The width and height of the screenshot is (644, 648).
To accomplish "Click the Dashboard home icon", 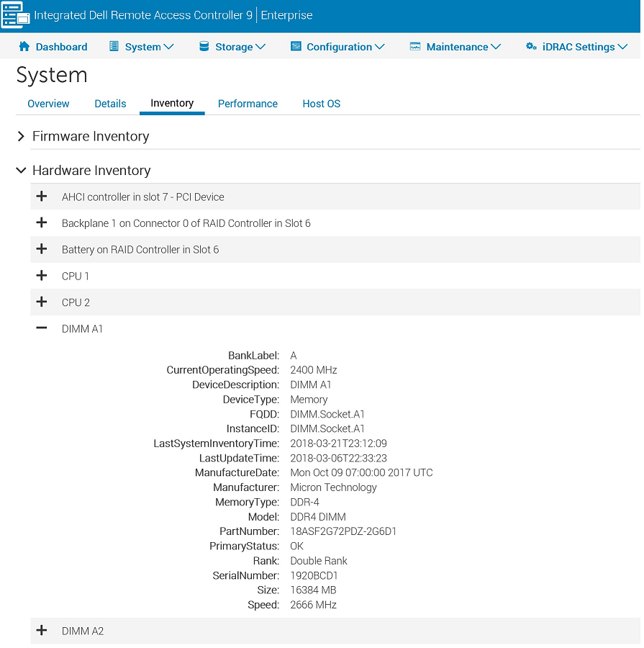I will [x=24, y=46].
